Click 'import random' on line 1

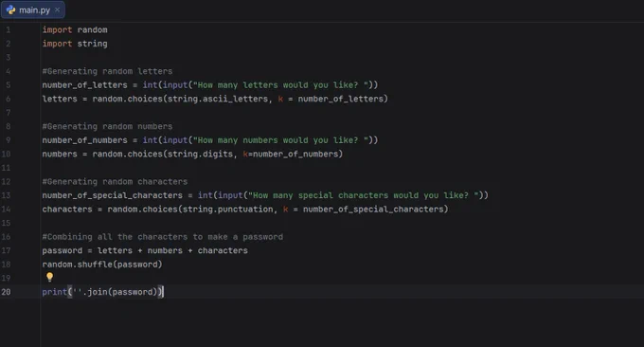pos(75,29)
